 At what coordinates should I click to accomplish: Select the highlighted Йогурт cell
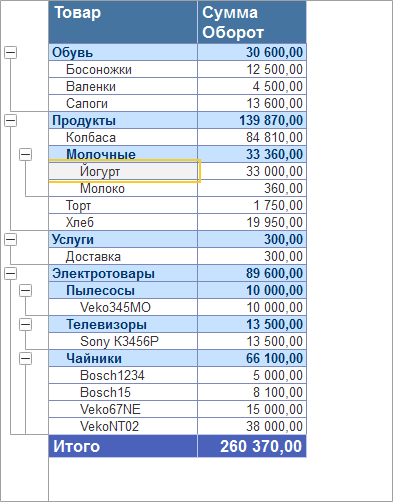pos(124,171)
